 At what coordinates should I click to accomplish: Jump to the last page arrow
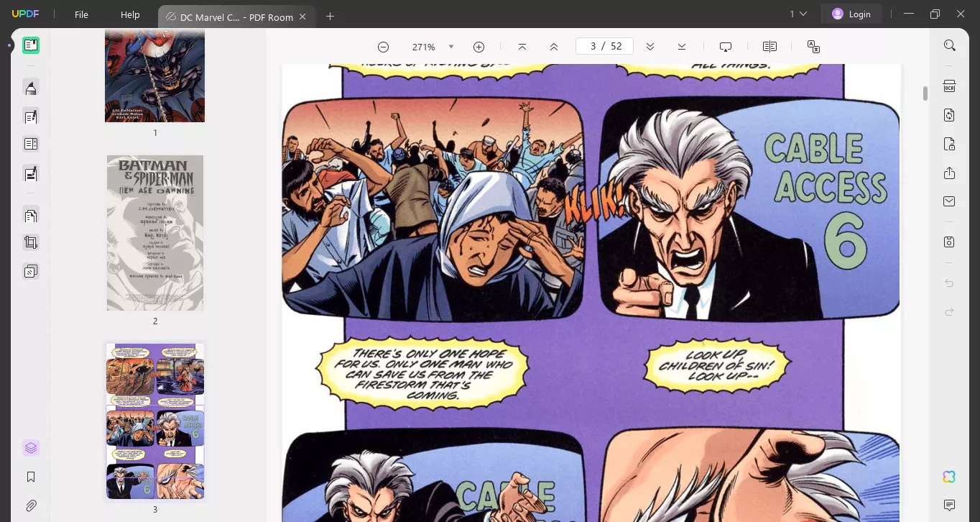pos(682,47)
